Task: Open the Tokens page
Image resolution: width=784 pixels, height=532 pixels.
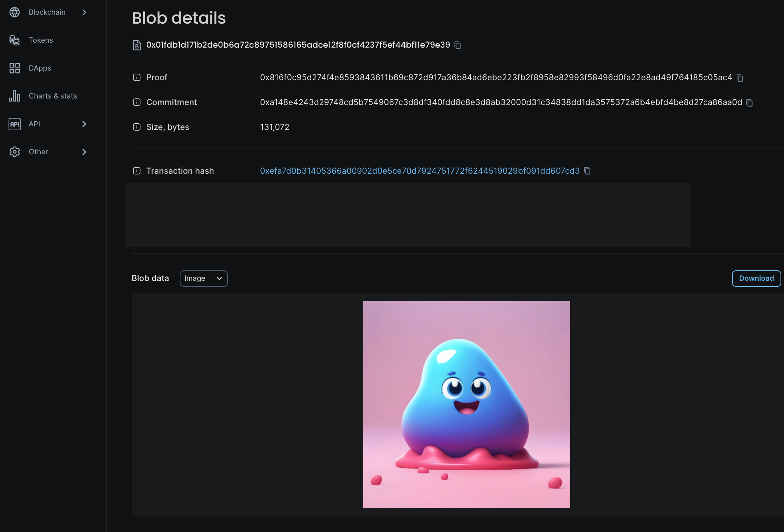Action: [41, 40]
